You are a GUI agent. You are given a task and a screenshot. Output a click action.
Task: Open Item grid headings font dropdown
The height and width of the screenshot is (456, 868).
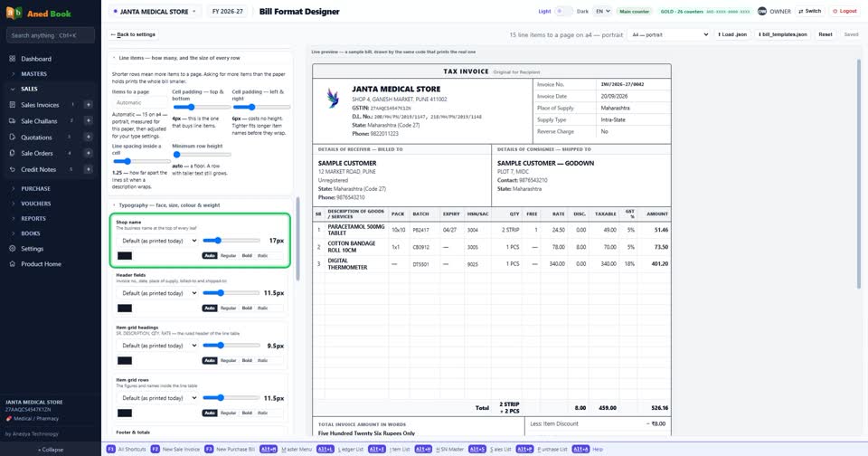[157, 346]
